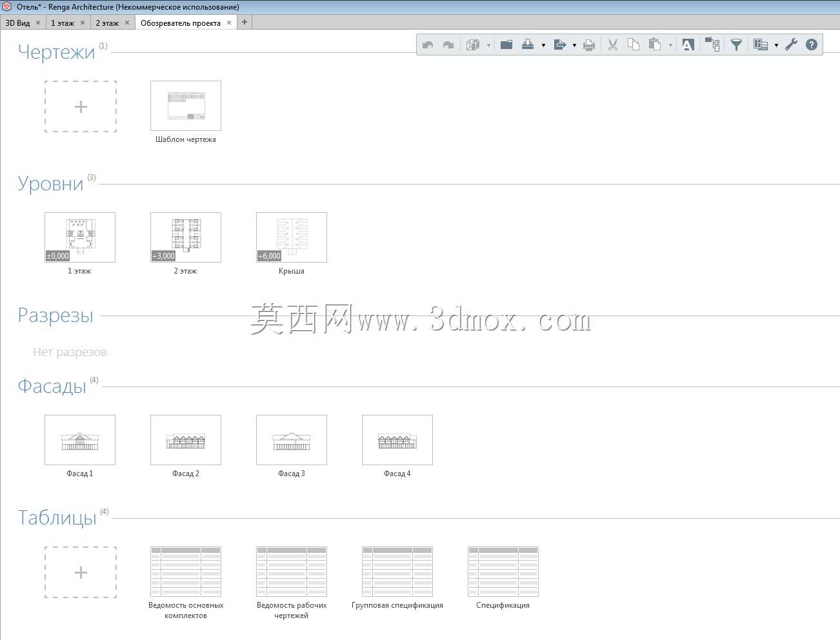
Task: Open settings wrench icon
Action: tap(792, 45)
